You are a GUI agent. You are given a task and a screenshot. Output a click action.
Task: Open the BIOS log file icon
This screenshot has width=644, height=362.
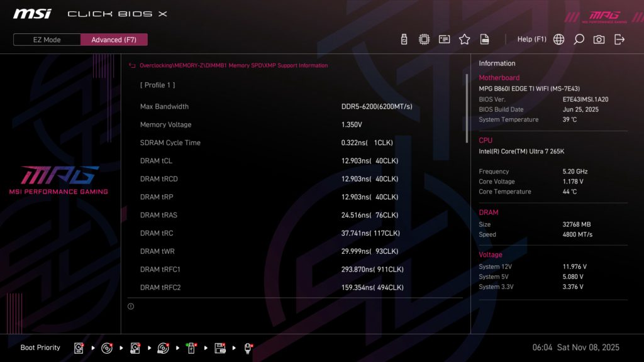coord(484,38)
